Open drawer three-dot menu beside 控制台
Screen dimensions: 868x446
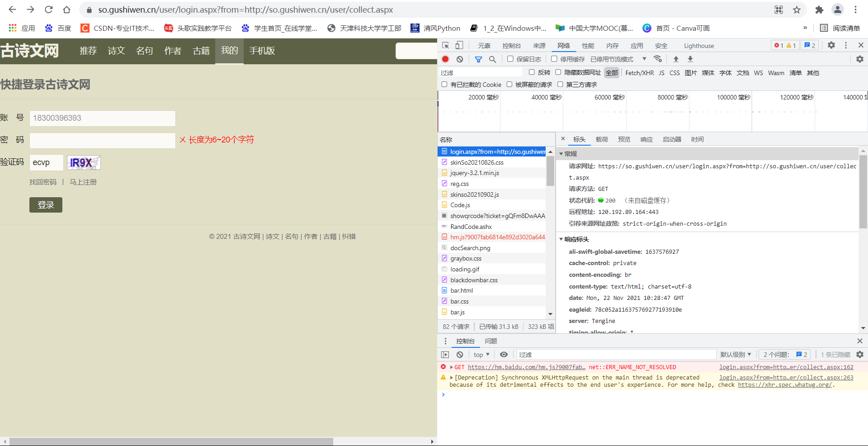(445, 341)
